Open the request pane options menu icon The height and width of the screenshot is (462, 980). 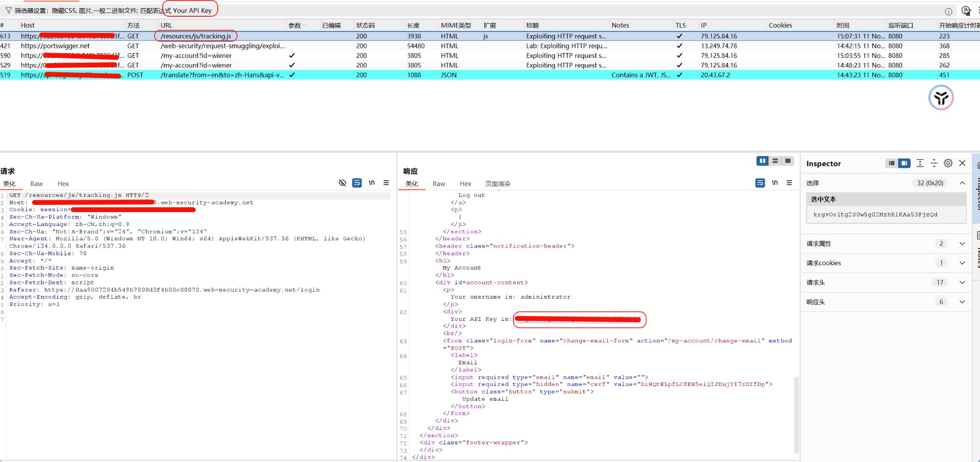click(x=386, y=183)
